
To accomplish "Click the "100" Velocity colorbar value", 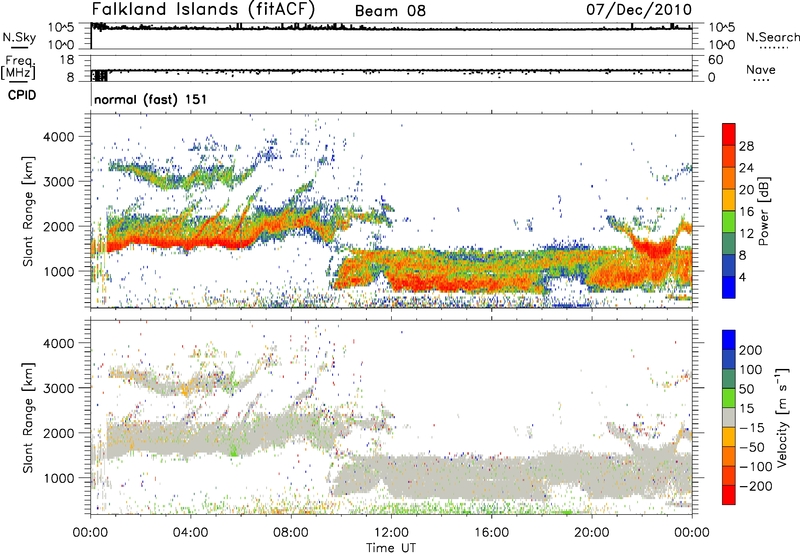I will click(x=751, y=369).
